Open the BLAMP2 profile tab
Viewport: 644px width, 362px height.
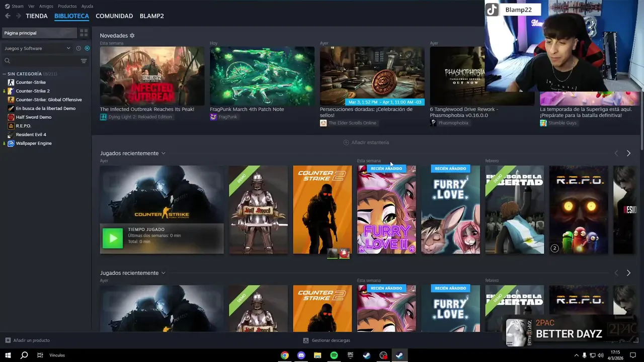(x=152, y=16)
